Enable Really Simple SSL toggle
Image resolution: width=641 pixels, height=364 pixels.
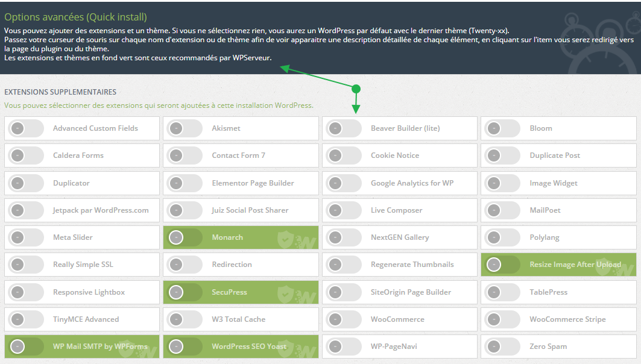[26, 265]
